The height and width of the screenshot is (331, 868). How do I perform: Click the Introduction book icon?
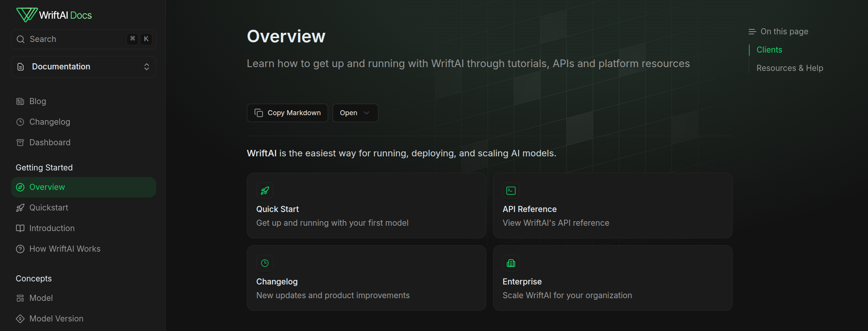click(x=20, y=228)
